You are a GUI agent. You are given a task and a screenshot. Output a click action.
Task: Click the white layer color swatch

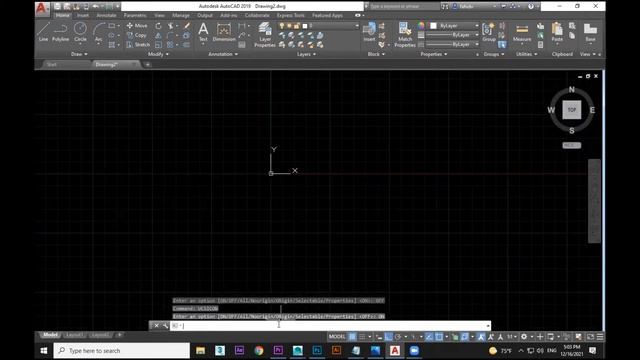pos(304,26)
